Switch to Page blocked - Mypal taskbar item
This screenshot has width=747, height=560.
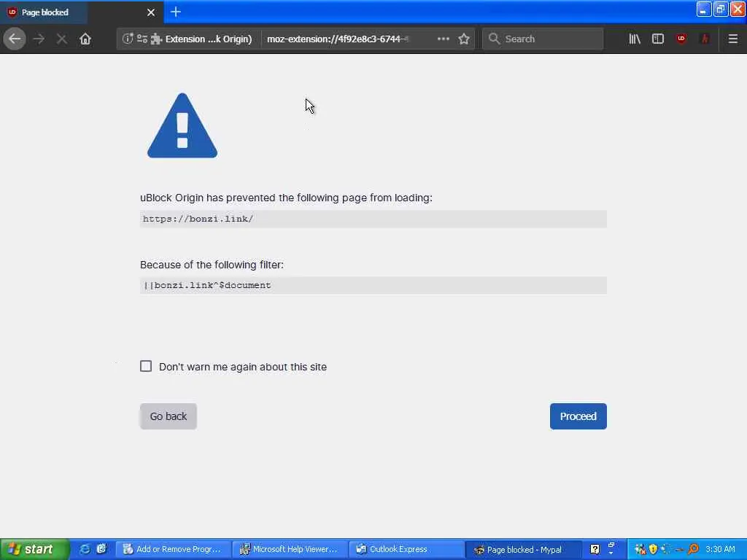(x=523, y=550)
